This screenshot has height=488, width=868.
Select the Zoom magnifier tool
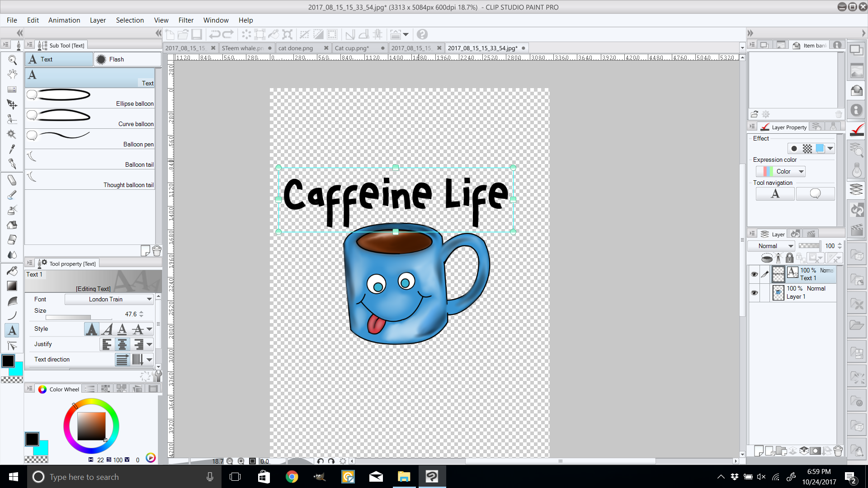click(x=12, y=59)
